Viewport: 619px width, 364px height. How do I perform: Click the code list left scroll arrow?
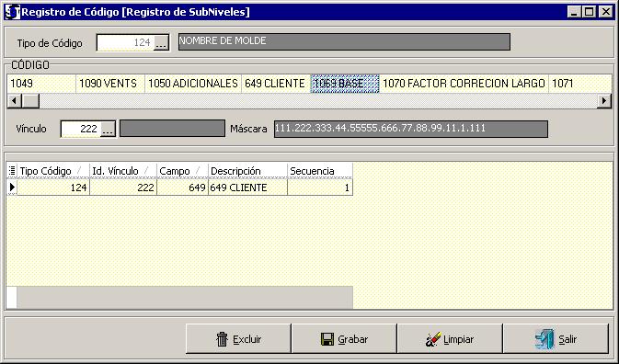[15, 101]
